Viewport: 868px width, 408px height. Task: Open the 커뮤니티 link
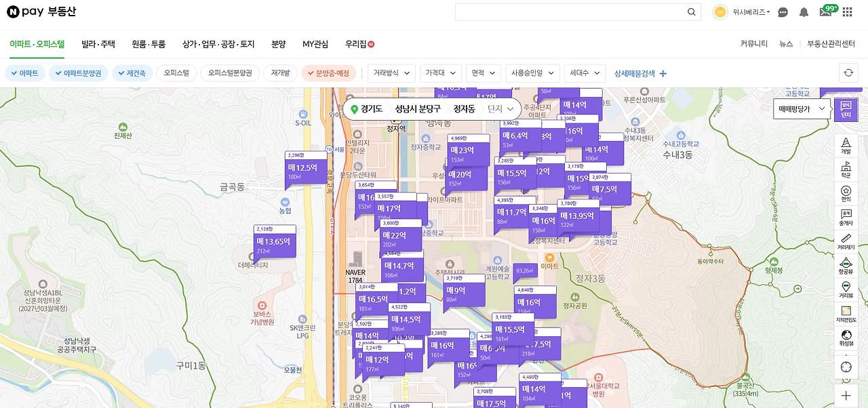tap(754, 44)
